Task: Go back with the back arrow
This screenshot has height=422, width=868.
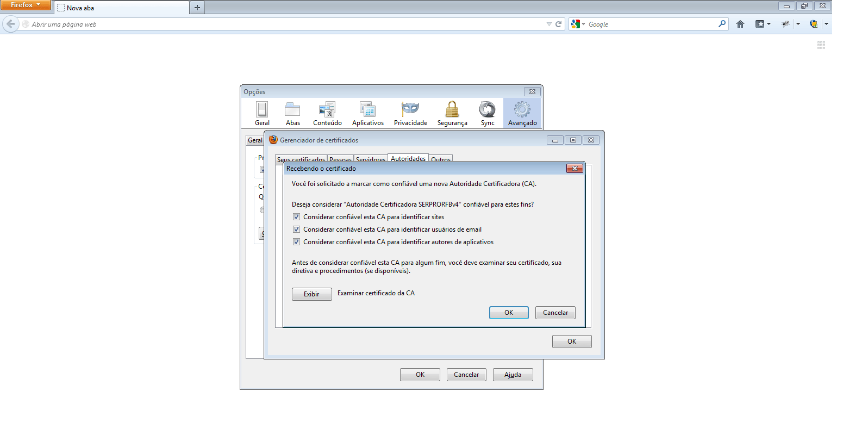Action: (x=10, y=24)
